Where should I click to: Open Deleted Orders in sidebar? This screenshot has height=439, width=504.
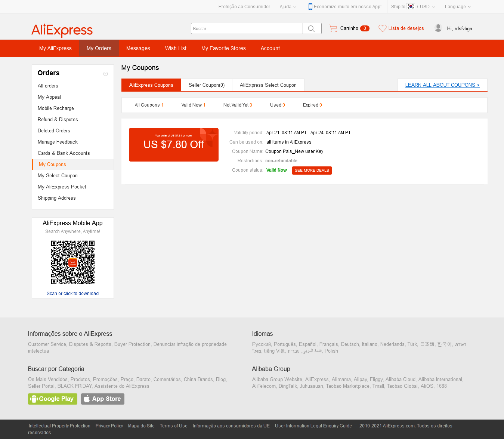coord(54,131)
